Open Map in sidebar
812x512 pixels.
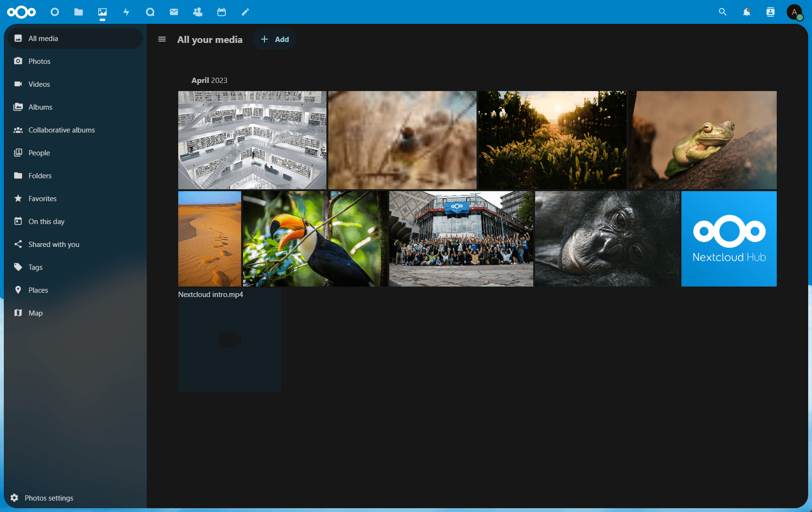[75, 313]
